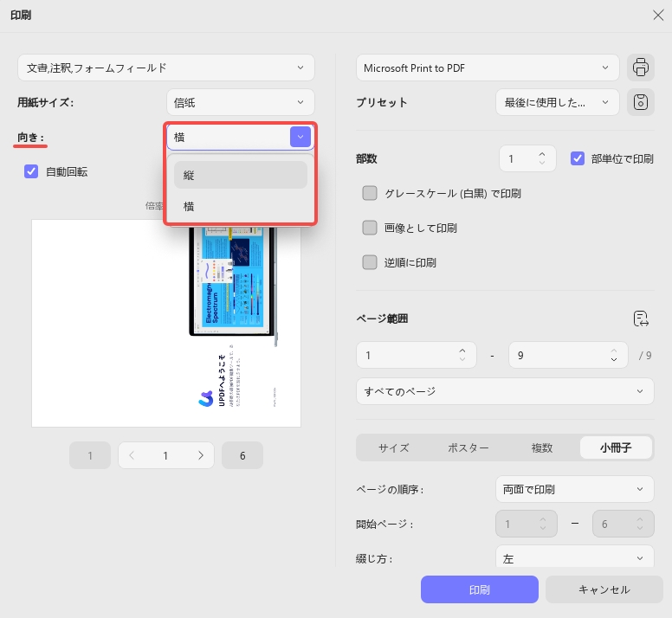Click current preview page number field
The image size is (672, 618).
pos(166,455)
